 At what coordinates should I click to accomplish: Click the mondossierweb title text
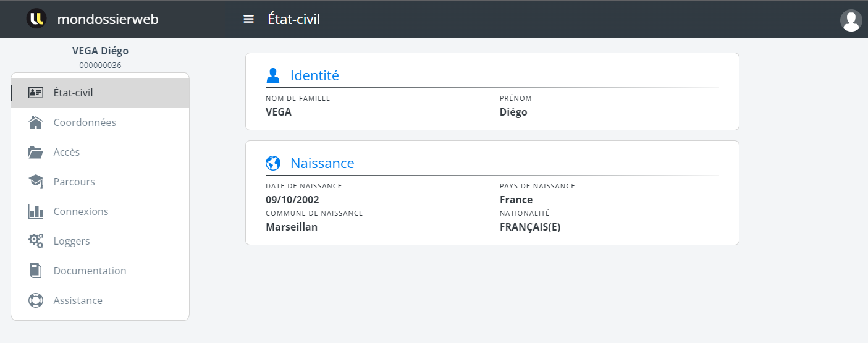click(x=107, y=19)
